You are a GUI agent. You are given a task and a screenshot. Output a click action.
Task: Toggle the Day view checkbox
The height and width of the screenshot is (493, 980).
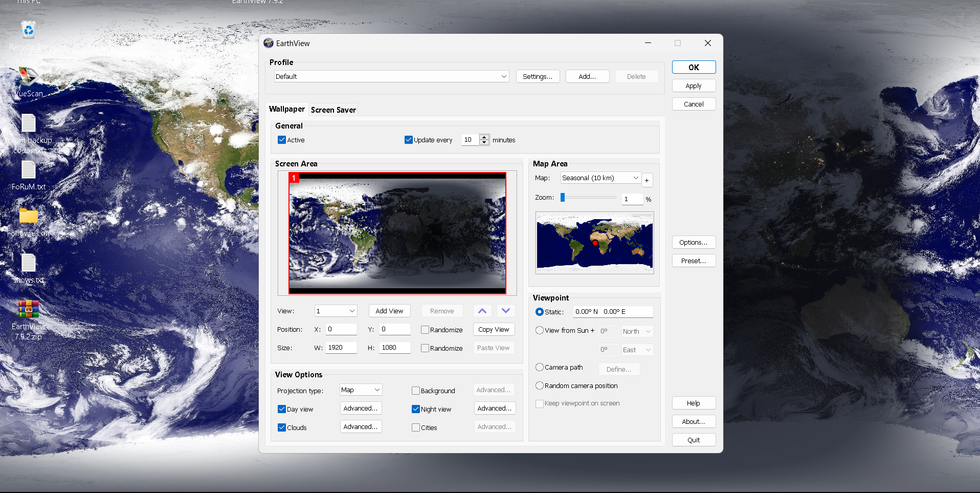(x=282, y=409)
